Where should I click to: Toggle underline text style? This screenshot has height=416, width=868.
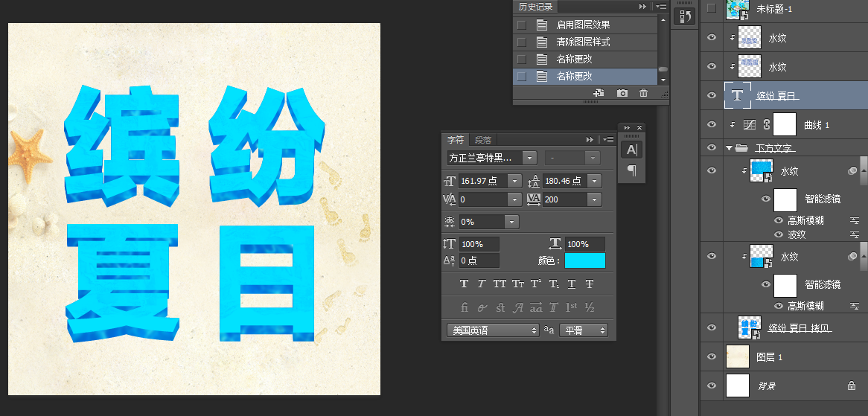point(572,284)
